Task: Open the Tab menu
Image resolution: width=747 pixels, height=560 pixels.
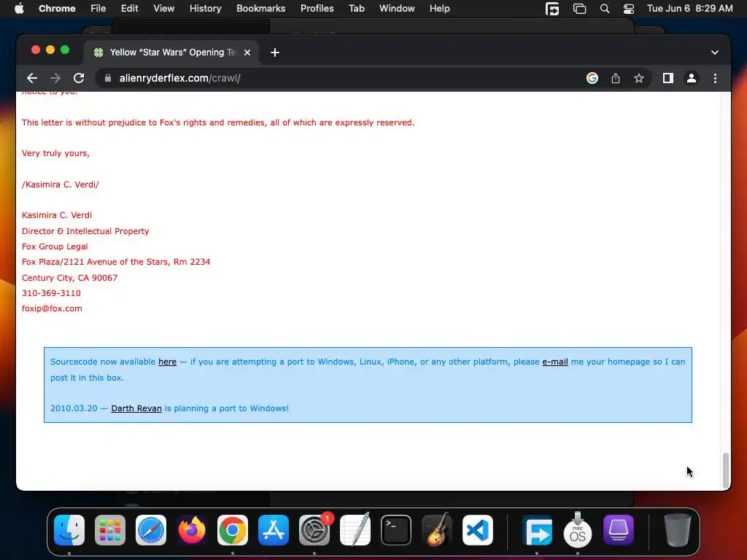Action: point(356,9)
